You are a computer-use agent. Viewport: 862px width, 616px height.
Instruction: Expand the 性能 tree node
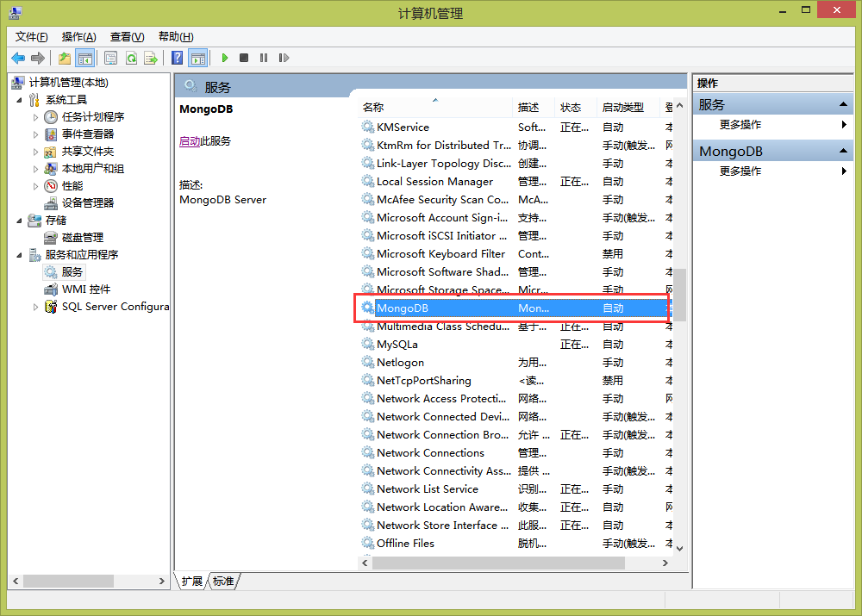pyautogui.click(x=35, y=186)
